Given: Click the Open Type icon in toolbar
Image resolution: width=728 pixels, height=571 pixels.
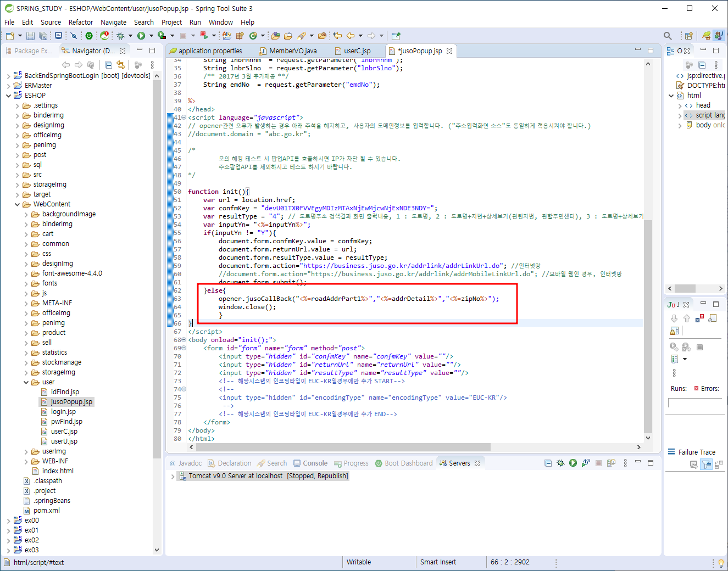Looking at the screenshot, I should click(x=276, y=36).
